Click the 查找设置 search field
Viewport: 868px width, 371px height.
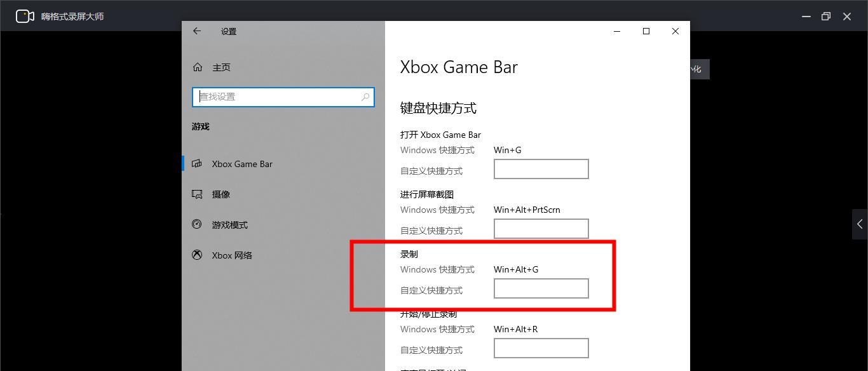[x=283, y=97]
